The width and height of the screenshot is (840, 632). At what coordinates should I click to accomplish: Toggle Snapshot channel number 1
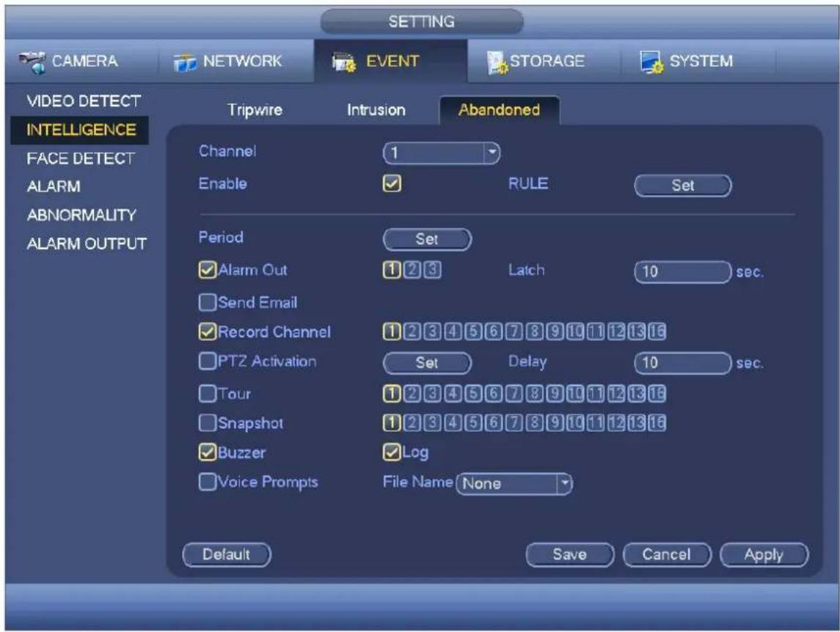tap(392, 423)
